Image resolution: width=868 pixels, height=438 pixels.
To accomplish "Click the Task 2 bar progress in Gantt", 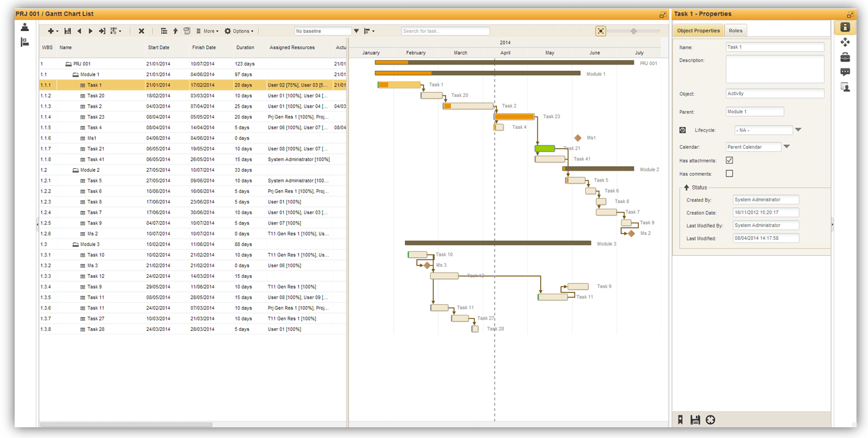I will 447,106.
